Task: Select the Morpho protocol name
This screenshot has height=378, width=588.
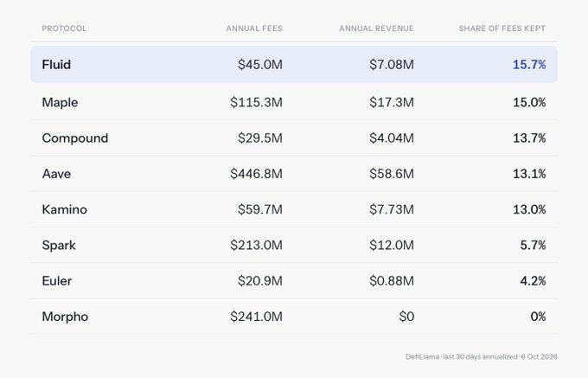Action: pyautogui.click(x=65, y=317)
